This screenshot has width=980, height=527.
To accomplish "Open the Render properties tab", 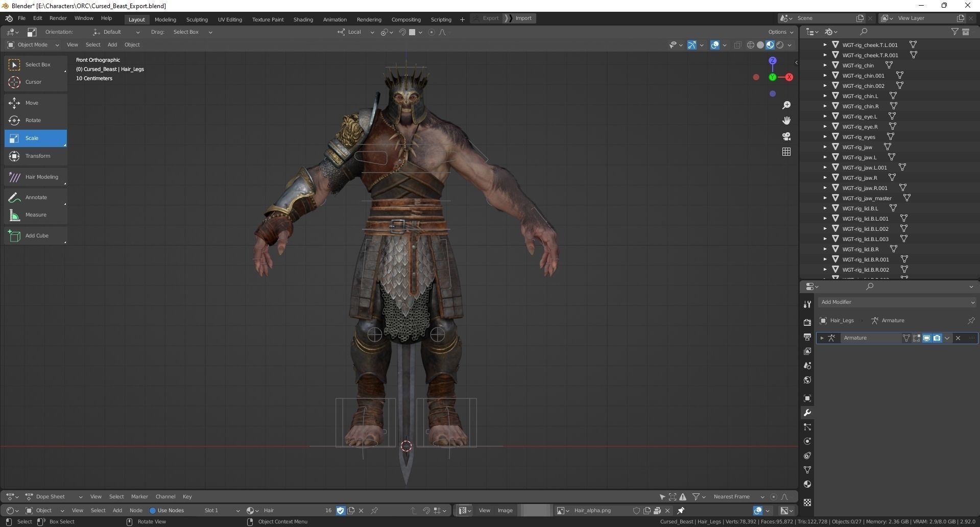I will point(807,322).
